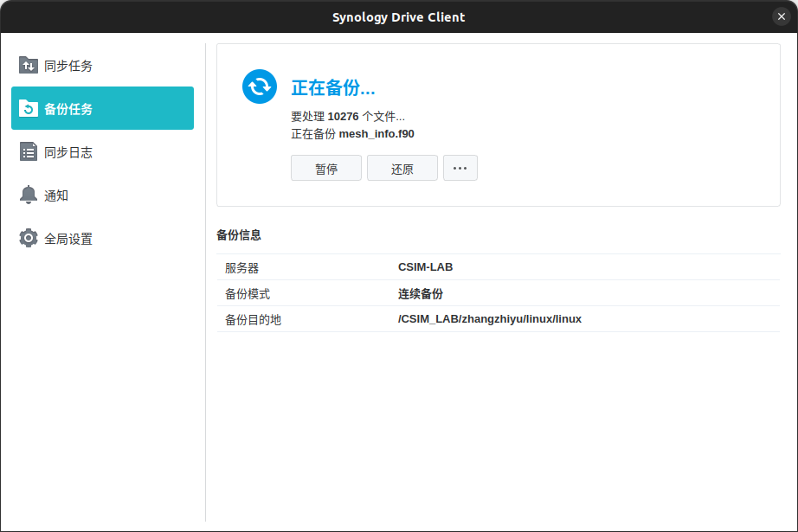Image resolution: width=798 pixels, height=532 pixels.
Task: Click the file count 10276 text
Action: click(x=343, y=117)
